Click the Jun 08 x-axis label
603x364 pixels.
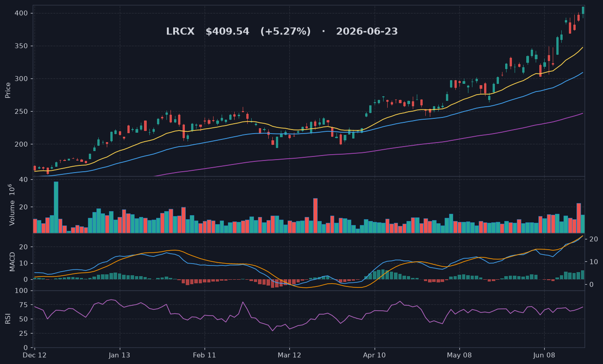pos(544,355)
